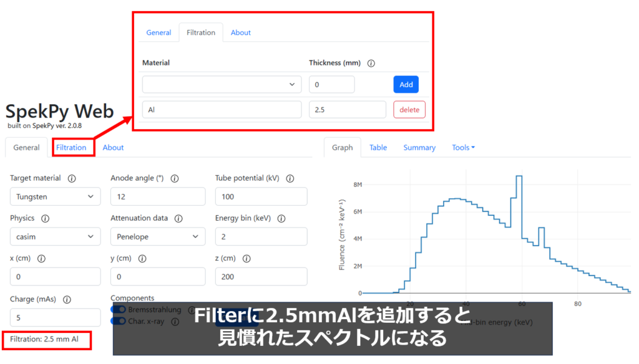Click the y (cm) input field
Screen dimensions: 639x364
pos(158,277)
